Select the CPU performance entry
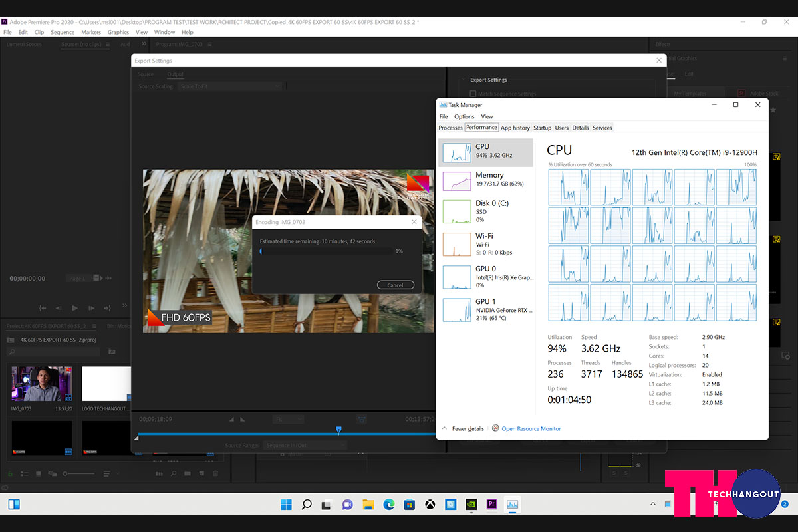798x532 pixels. click(x=486, y=152)
